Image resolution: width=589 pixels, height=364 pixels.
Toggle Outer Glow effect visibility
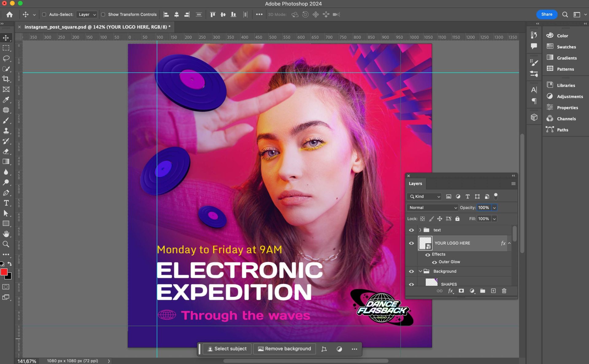(434, 262)
